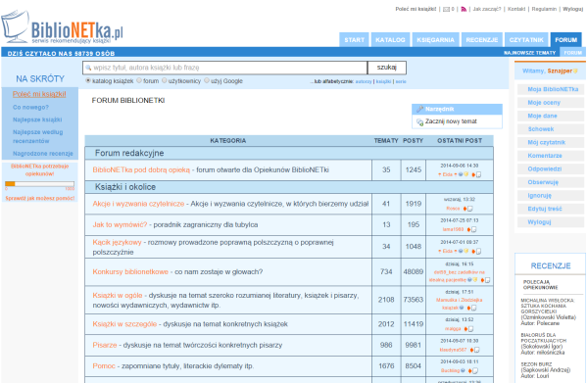The image size is (588, 383).
Task: Select the 'forum' search radio option
Action: (x=139, y=80)
